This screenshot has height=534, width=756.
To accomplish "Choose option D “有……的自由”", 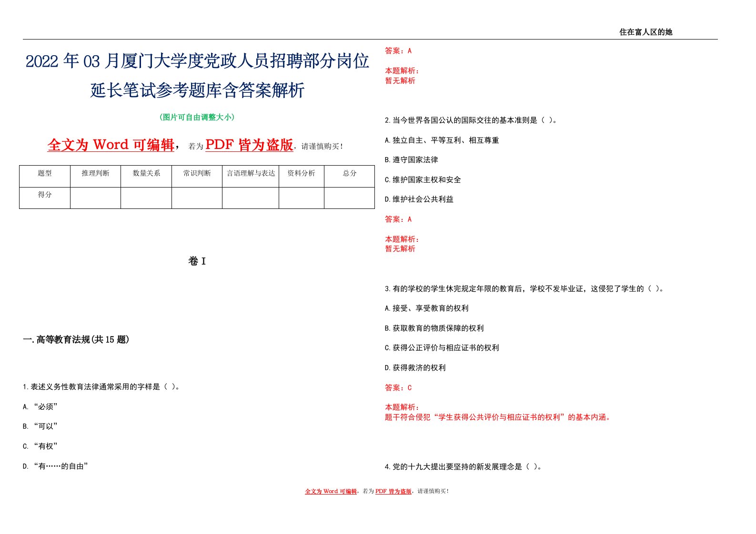I will pyautogui.click(x=55, y=466).
